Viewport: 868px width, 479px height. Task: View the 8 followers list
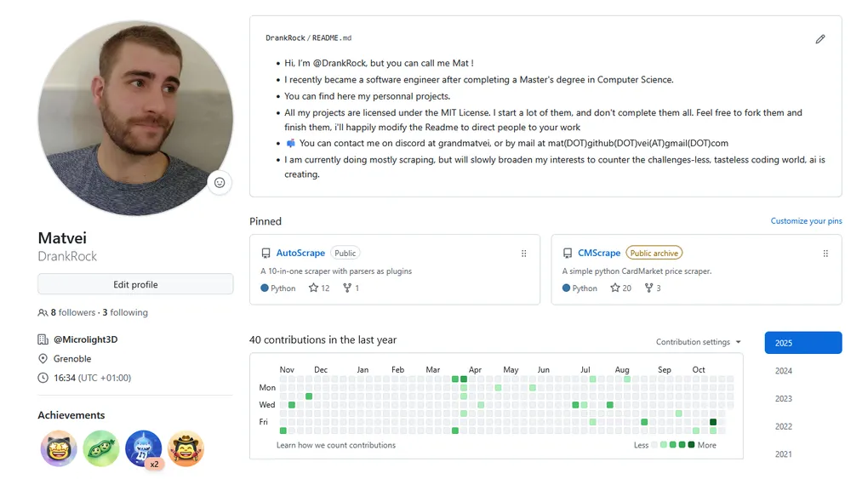[72, 312]
